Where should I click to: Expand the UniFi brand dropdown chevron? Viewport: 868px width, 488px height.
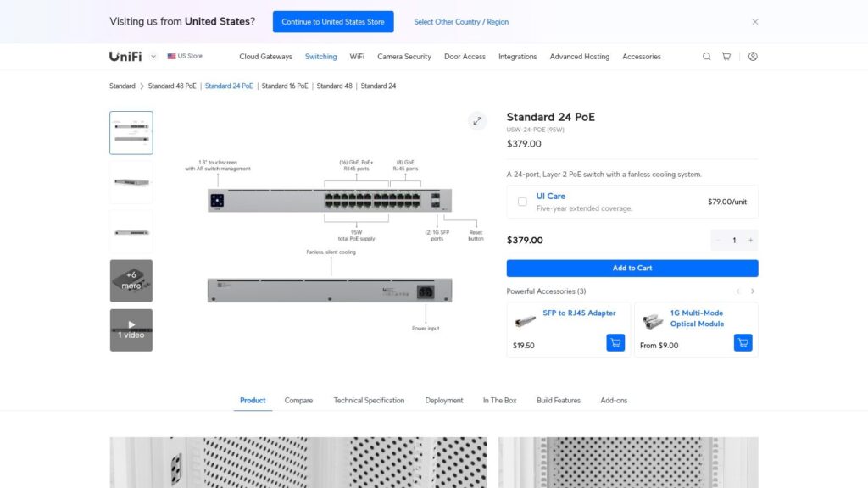[x=153, y=57]
